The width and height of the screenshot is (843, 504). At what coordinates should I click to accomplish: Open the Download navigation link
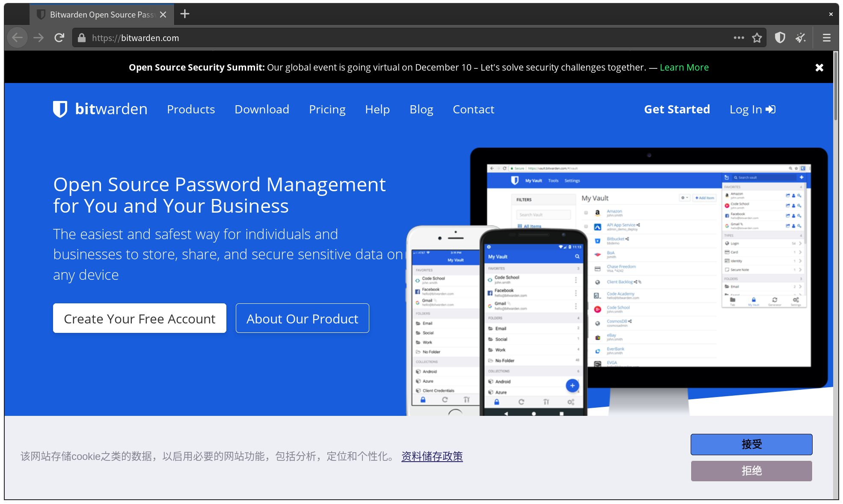click(x=262, y=110)
